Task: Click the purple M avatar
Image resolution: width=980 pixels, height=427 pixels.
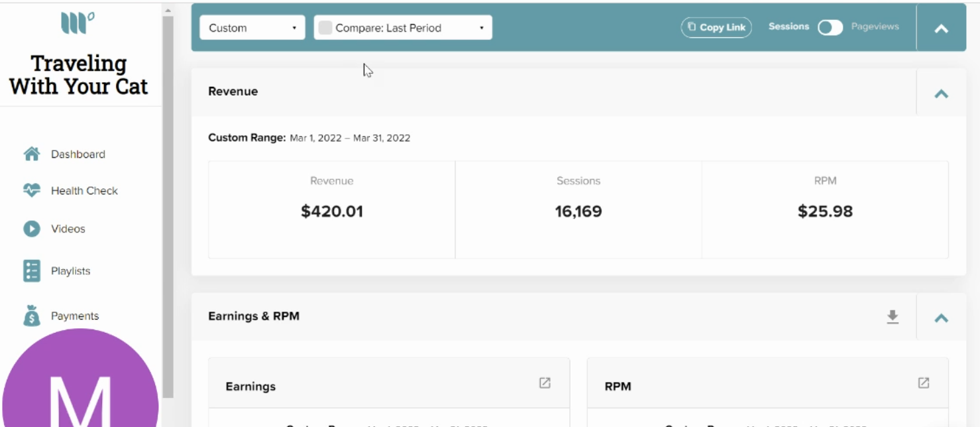Action: (80, 379)
